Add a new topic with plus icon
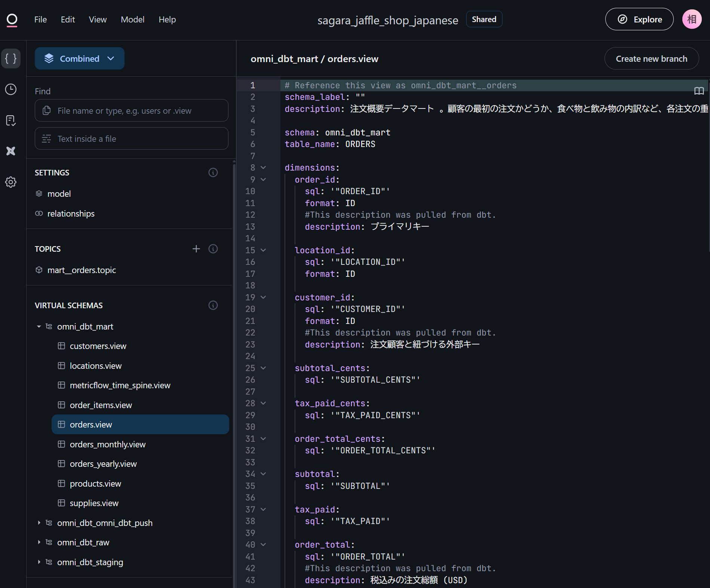710x588 pixels. pos(196,249)
